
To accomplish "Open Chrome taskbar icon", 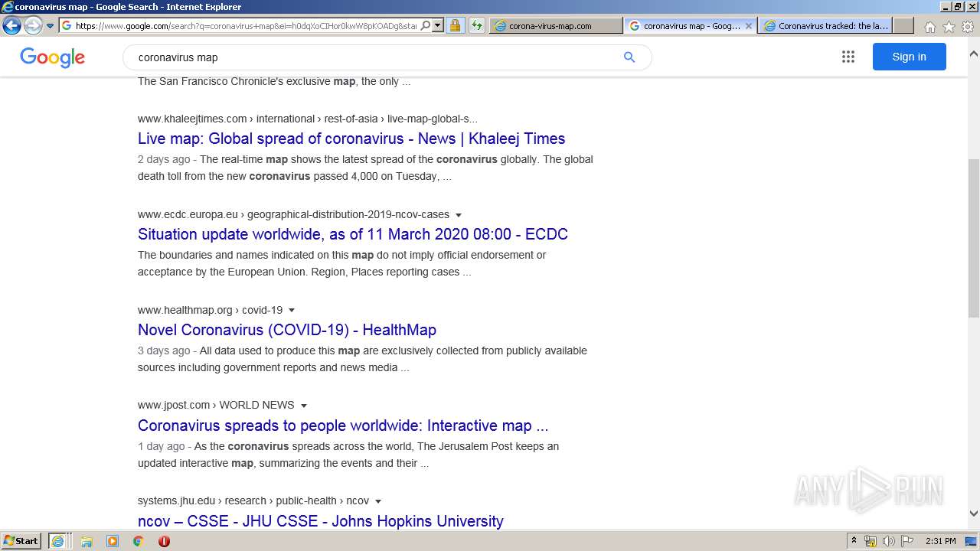I will click(138, 541).
